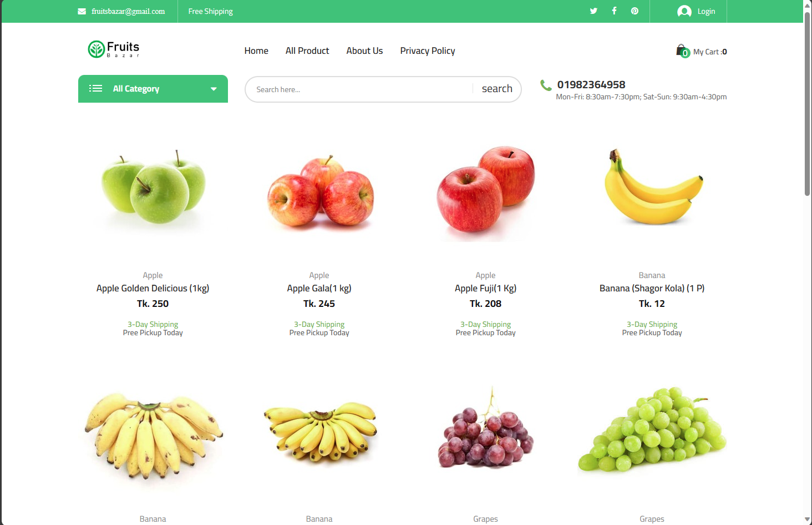This screenshot has height=525, width=812.
Task: Click the Fruits Bazar logo
Action: pos(114,49)
